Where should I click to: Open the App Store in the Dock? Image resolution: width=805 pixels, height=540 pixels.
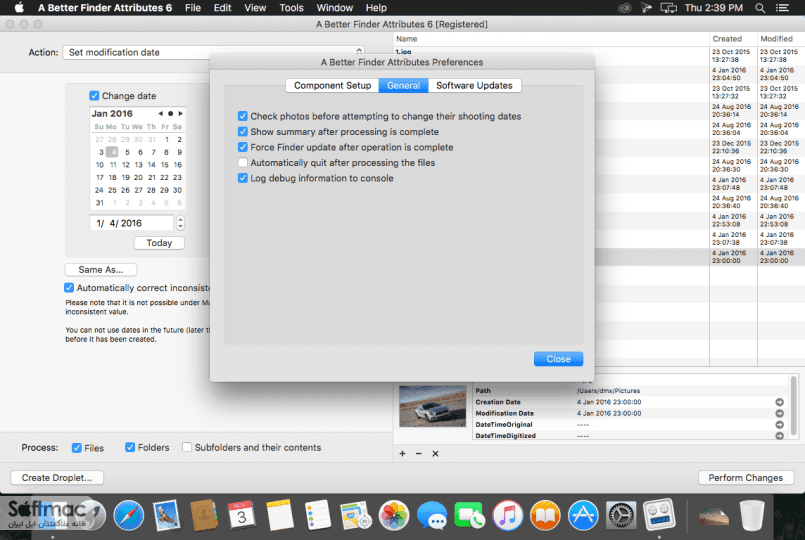pos(583,515)
